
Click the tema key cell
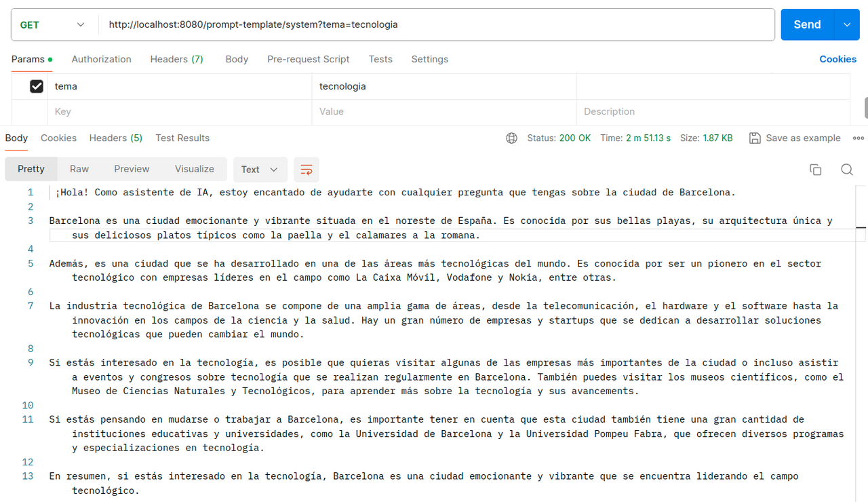click(180, 87)
